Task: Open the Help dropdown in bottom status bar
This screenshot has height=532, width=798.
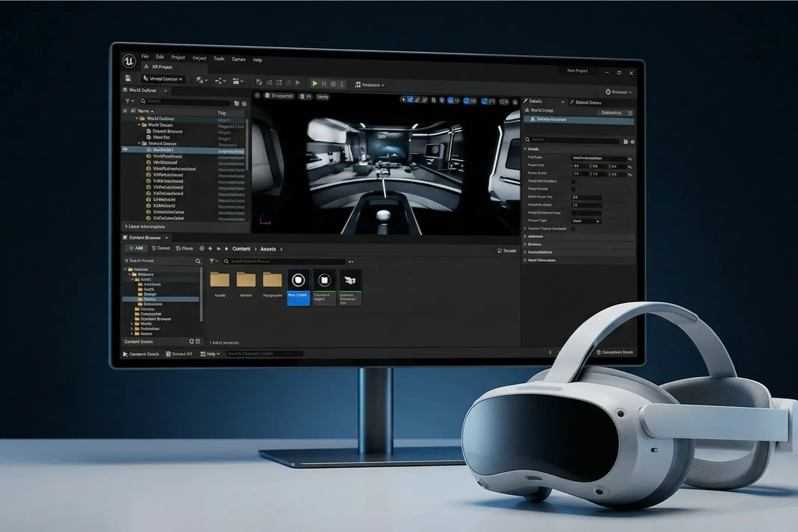Action: pyautogui.click(x=210, y=354)
